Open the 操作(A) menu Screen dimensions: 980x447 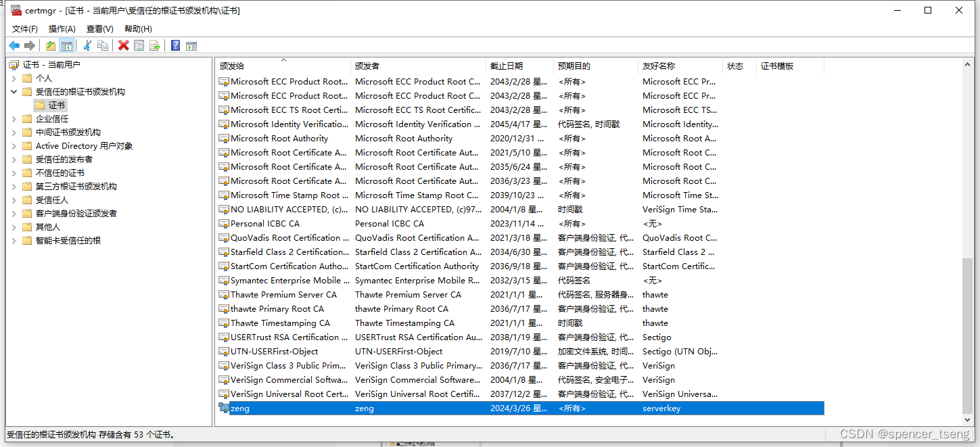[x=62, y=29]
